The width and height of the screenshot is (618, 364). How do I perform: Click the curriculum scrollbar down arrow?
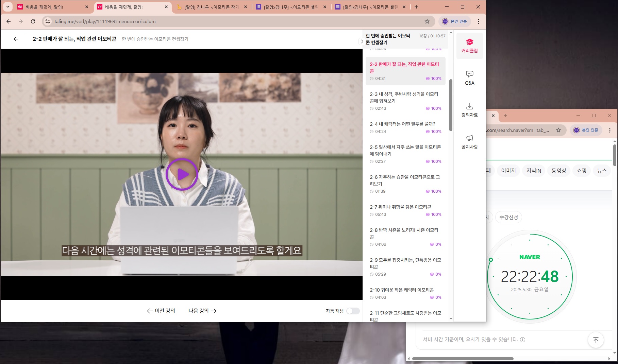(451, 318)
